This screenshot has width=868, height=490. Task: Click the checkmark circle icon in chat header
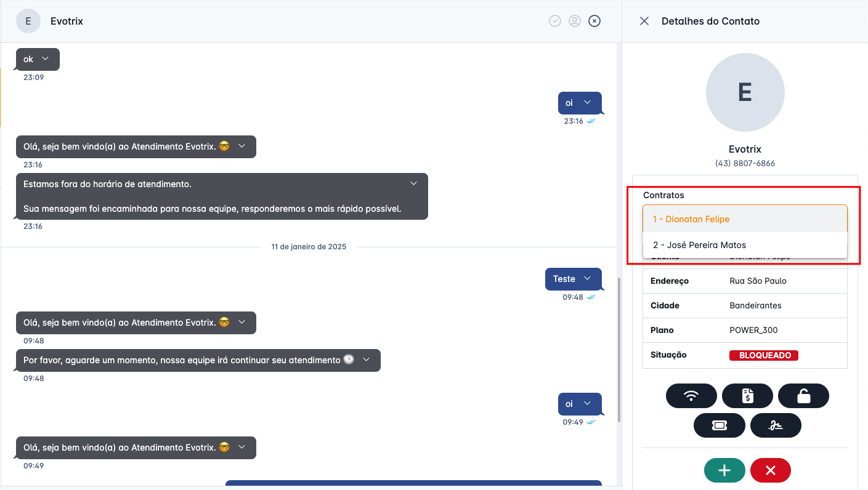point(555,22)
